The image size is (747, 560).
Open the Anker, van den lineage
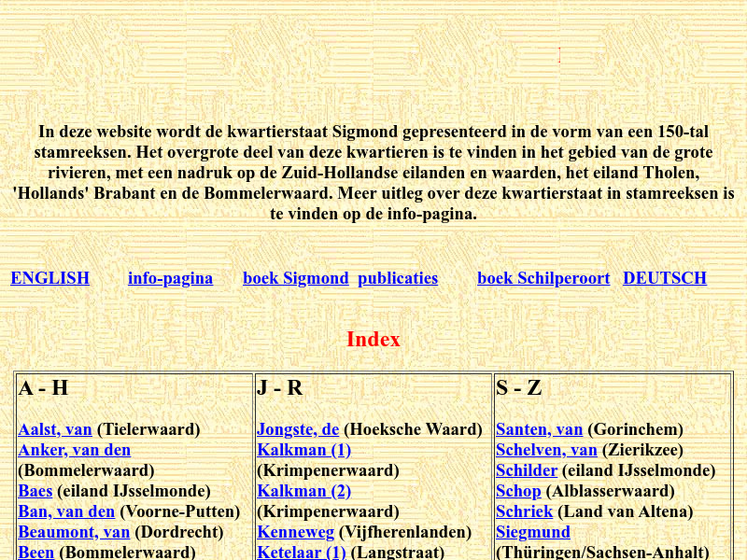pyautogui.click(x=74, y=450)
